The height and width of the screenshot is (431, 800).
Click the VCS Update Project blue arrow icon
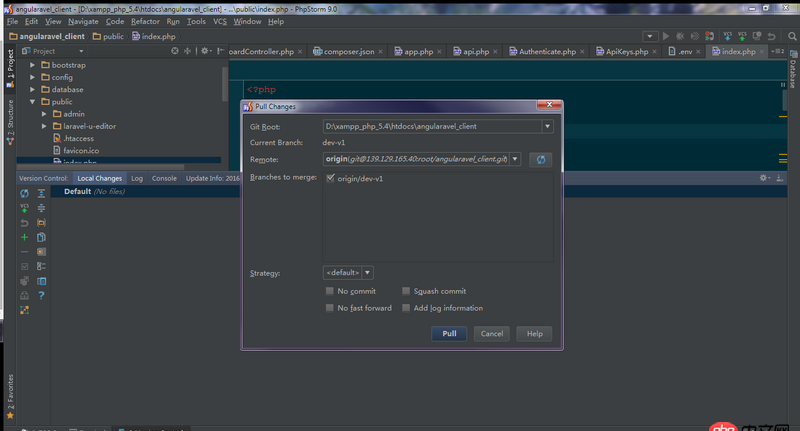728,36
